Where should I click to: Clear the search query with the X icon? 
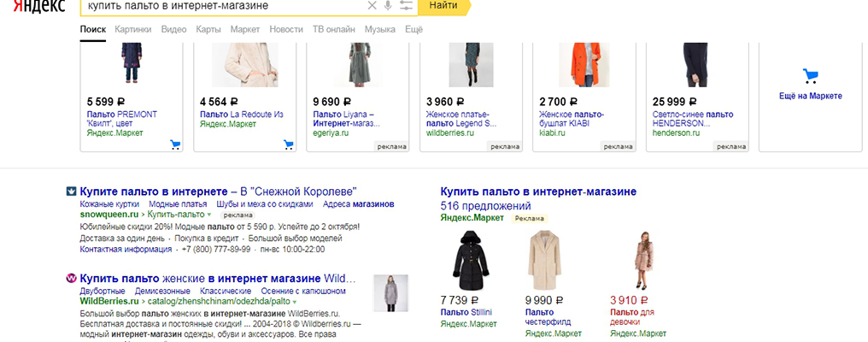point(372,5)
